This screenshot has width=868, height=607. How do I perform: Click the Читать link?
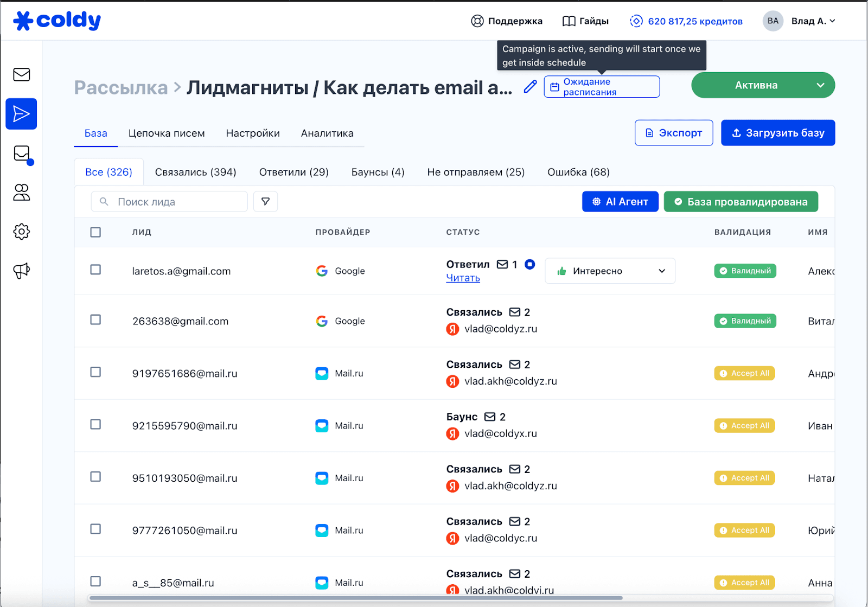click(463, 278)
